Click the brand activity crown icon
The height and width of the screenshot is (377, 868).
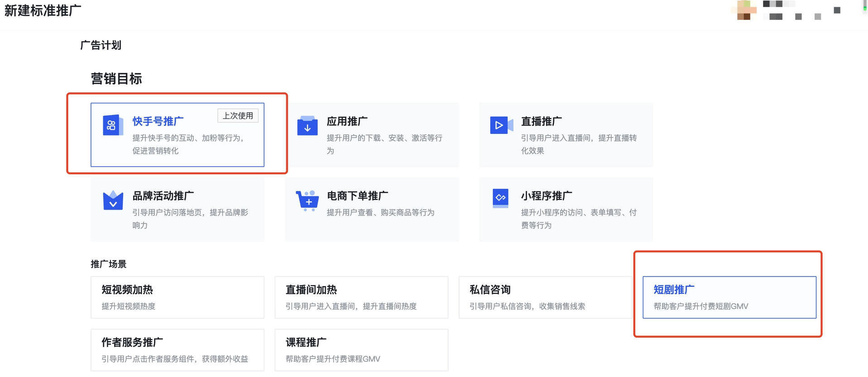coord(113,200)
